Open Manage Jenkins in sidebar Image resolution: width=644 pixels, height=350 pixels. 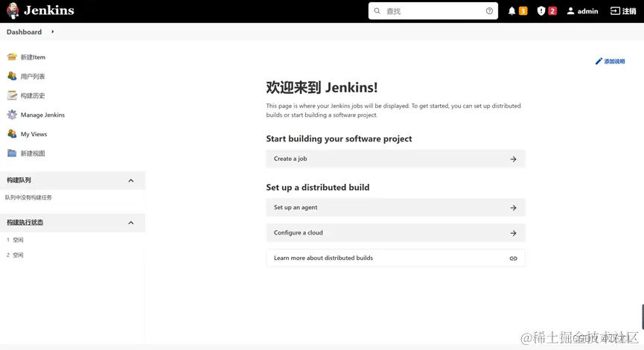[x=42, y=115]
